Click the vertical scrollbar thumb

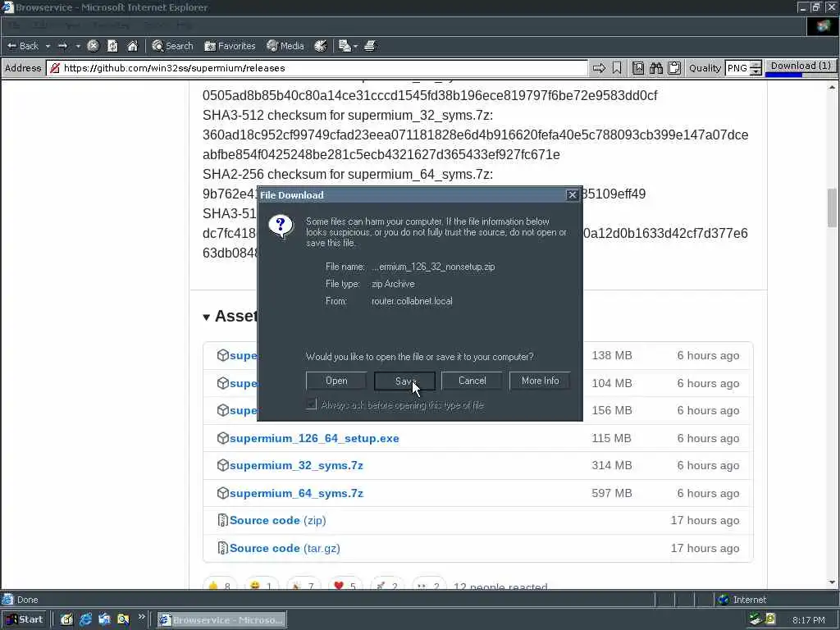(x=832, y=208)
